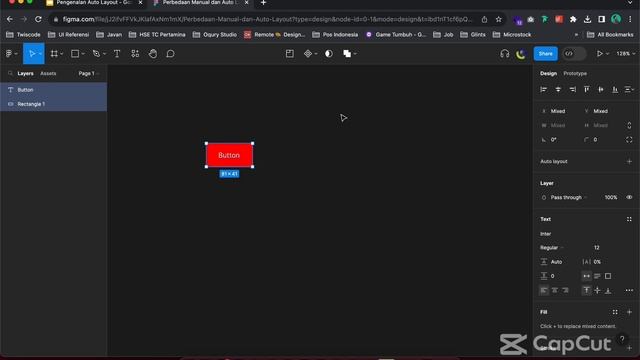Open the All Bookmarks folder

pyautogui.click(x=610, y=35)
